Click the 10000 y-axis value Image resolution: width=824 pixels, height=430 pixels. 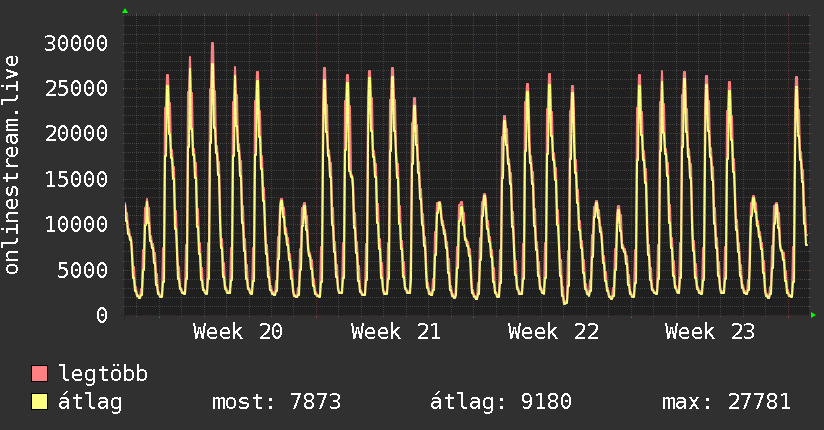(x=76, y=224)
